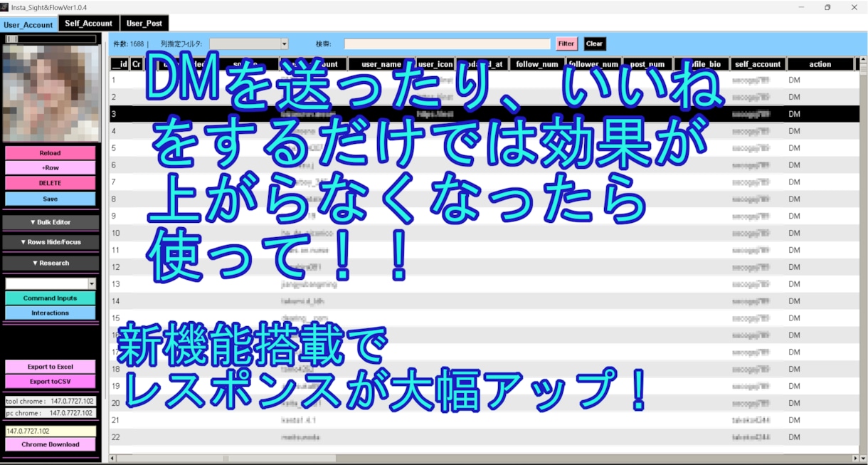This screenshot has width=868, height=465.
Task: Expand the Research section
Action: tap(50, 263)
